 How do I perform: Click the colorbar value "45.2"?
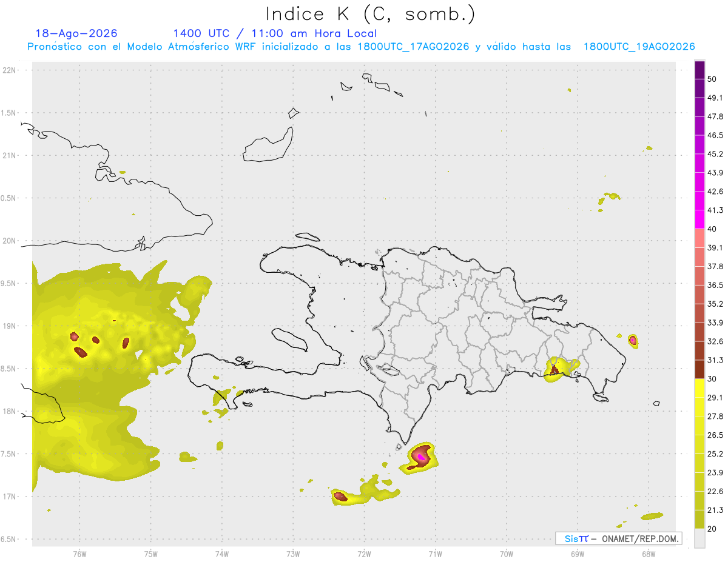click(x=715, y=154)
